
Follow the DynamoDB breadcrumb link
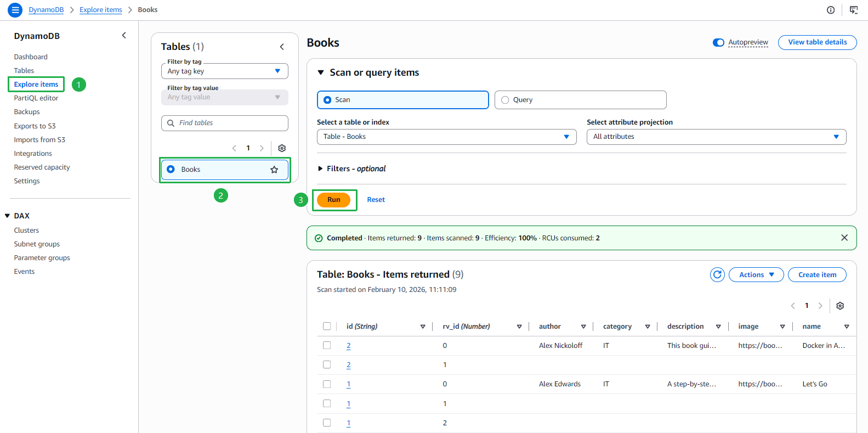point(46,10)
